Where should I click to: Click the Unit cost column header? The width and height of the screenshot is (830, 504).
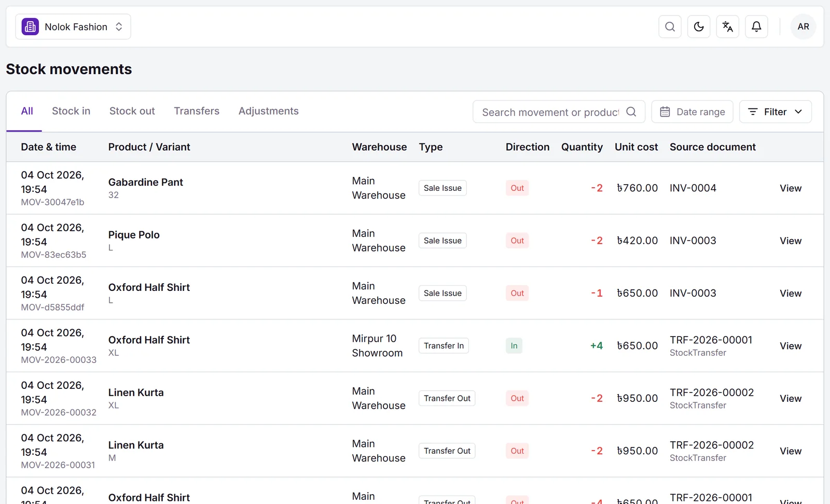[636, 147]
